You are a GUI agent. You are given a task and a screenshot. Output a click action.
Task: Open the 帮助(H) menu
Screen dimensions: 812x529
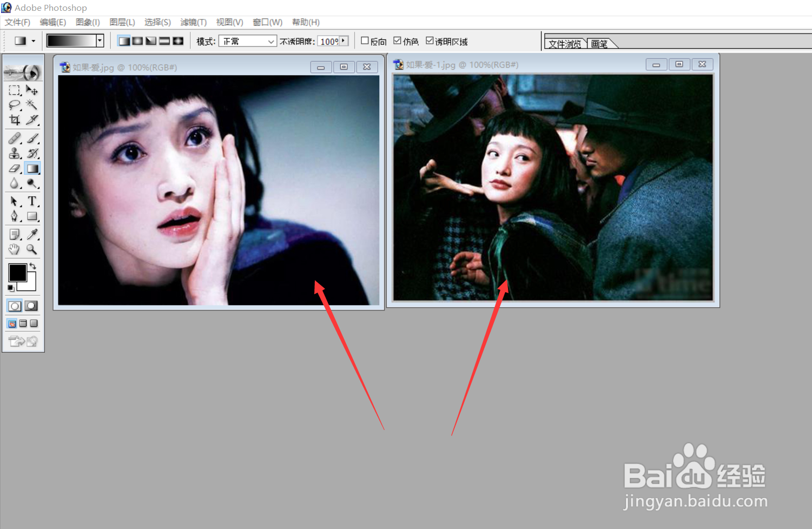[x=306, y=22]
